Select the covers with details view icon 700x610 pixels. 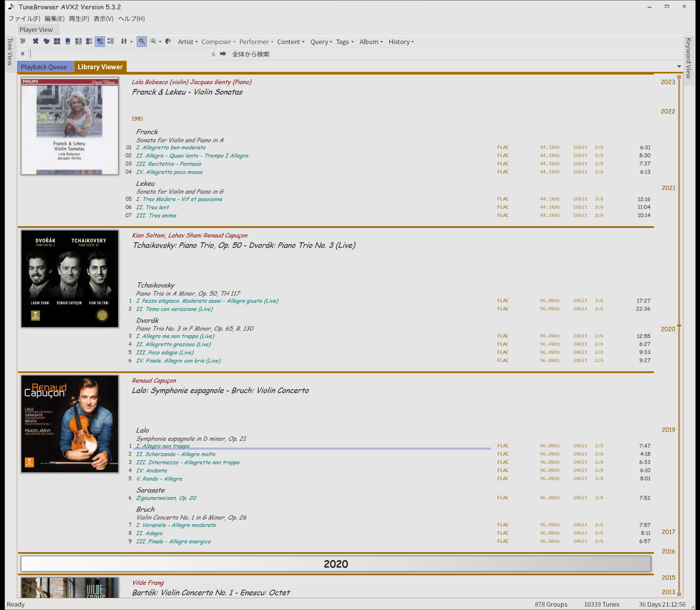89,42
